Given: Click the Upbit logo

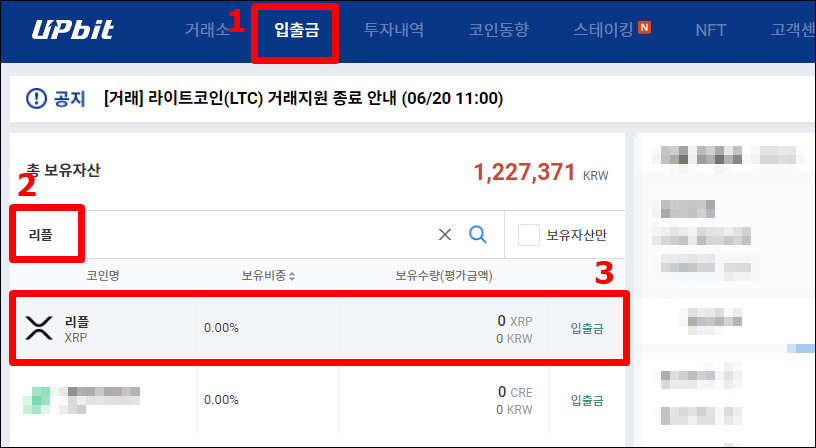Looking at the screenshot, I should (72, 30).
